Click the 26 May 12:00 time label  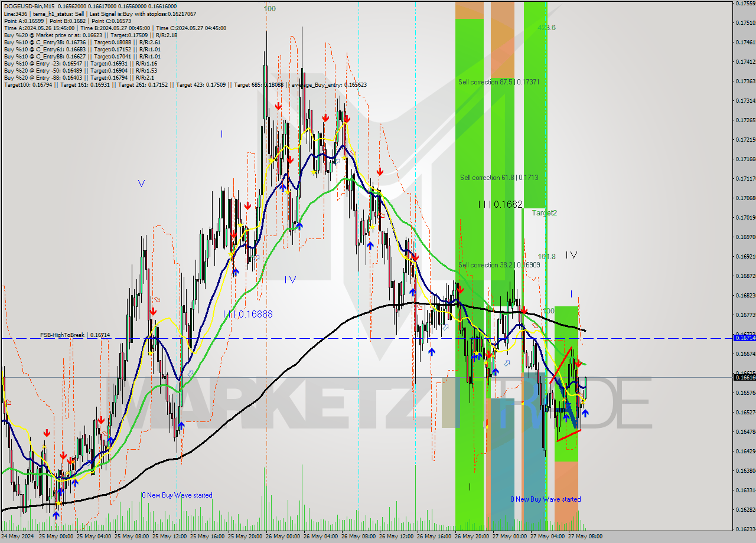396,537
